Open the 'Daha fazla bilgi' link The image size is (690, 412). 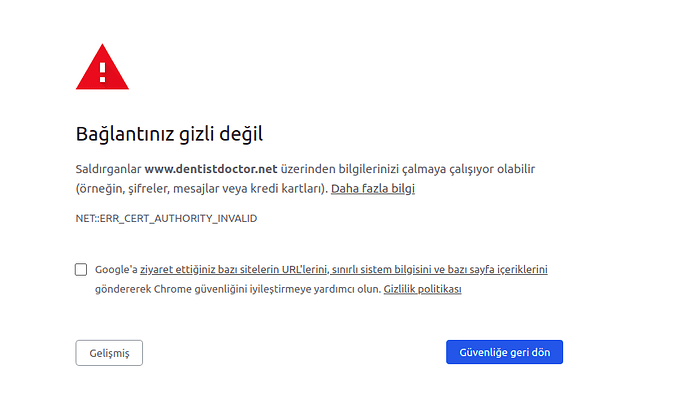click(373, 188)
